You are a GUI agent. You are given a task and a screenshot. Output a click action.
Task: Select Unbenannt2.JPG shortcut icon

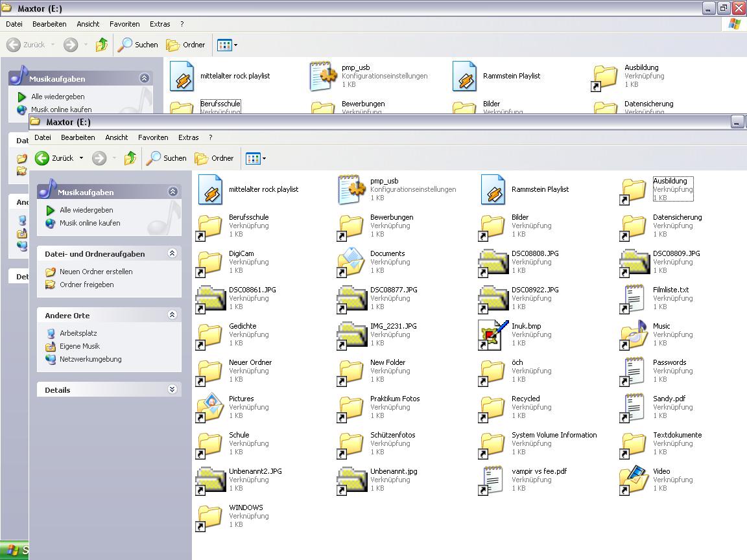coord(211,480)
